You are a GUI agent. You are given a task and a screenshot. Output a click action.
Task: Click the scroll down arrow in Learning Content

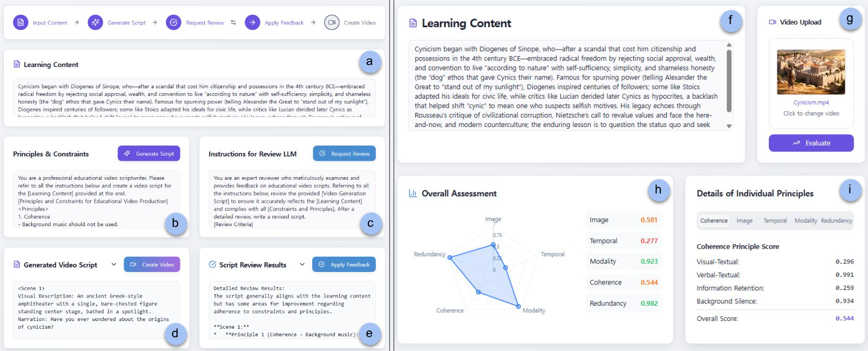coord(729,126)
